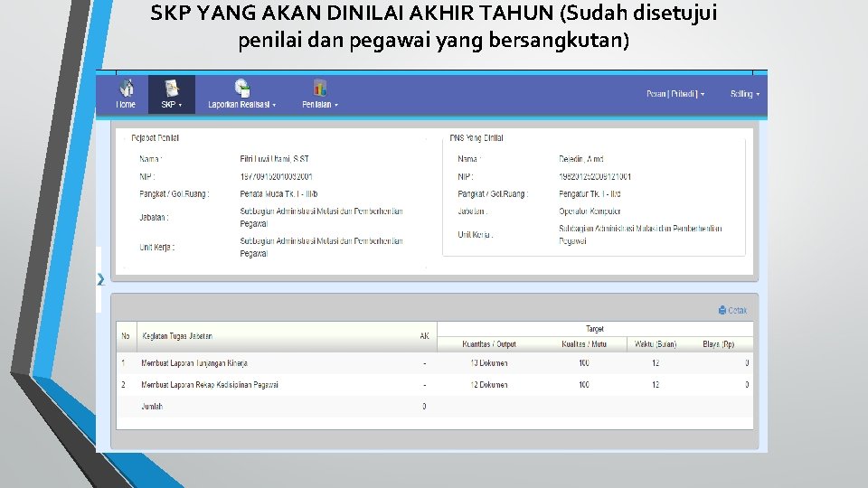Expand the side panel chevron arrow
This screenshot has width=868, height=488.
coord(100,279)
